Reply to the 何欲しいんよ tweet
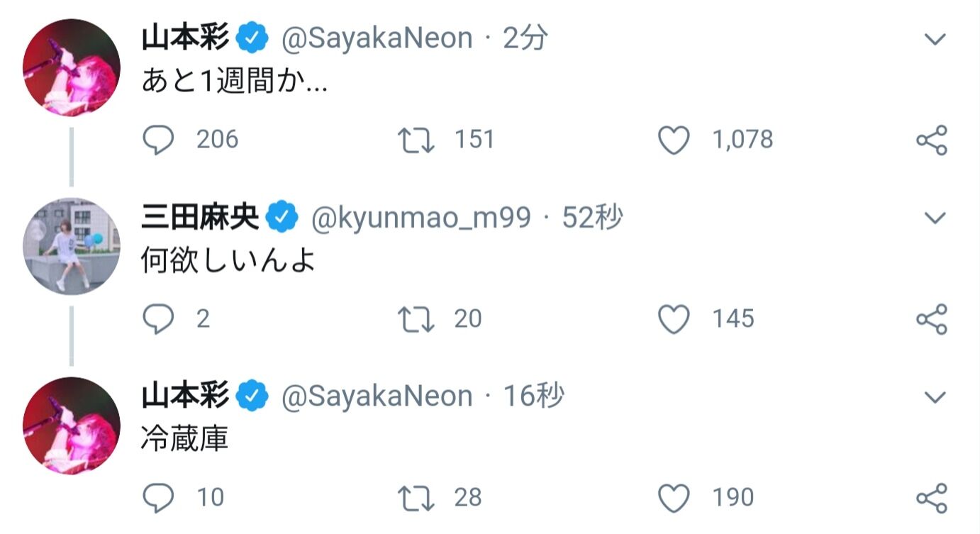The height and width of the screenshot is (534, 980). [x=158, y=319]
